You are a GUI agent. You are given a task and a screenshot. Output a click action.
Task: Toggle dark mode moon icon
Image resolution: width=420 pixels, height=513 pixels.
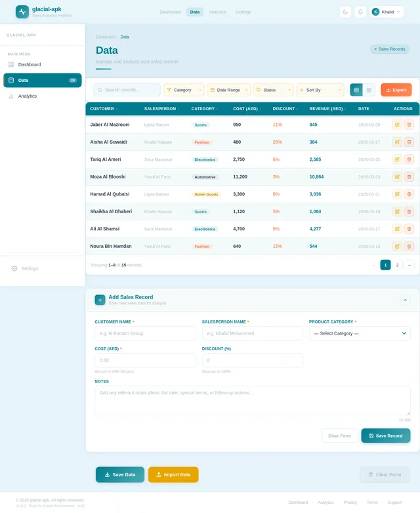(x=345, y=12)
